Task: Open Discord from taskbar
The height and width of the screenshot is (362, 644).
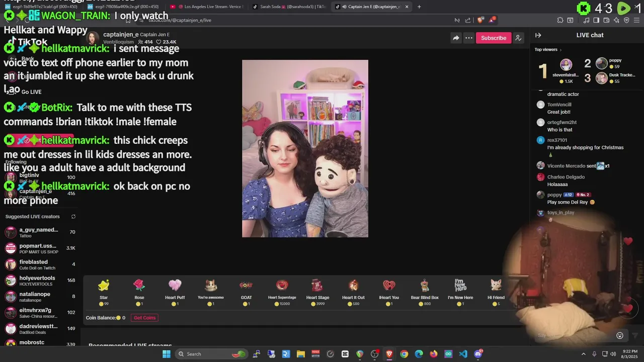Action: pos(478,354)
